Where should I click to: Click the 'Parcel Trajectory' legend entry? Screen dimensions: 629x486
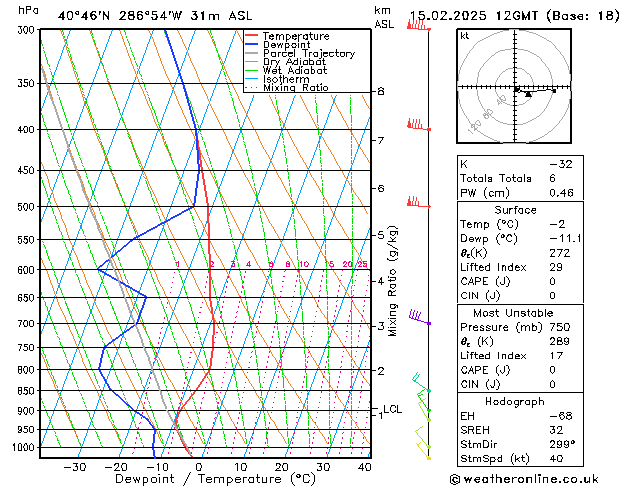point(309,53)
